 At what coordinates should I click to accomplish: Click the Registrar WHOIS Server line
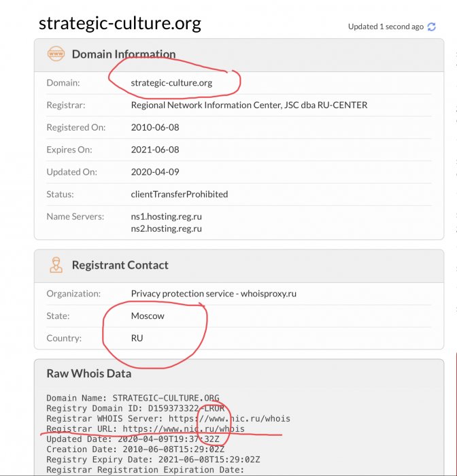[168, 419]
